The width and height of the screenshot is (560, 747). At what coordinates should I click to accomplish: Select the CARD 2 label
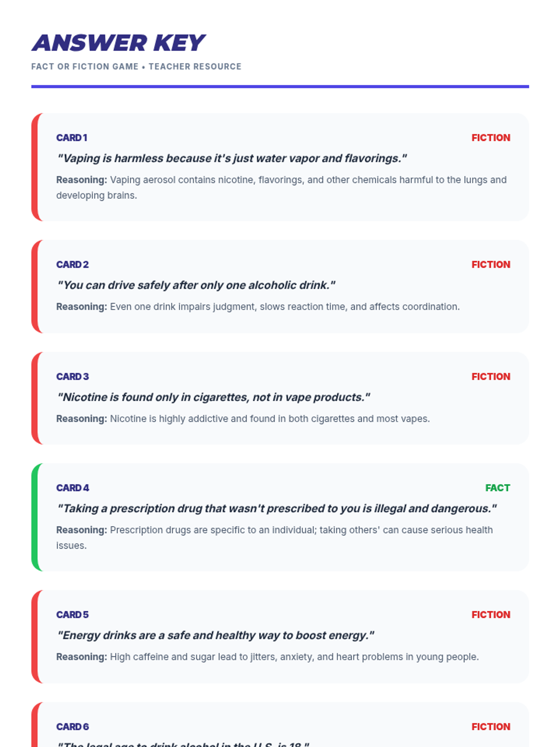click(x=72, y=265)
